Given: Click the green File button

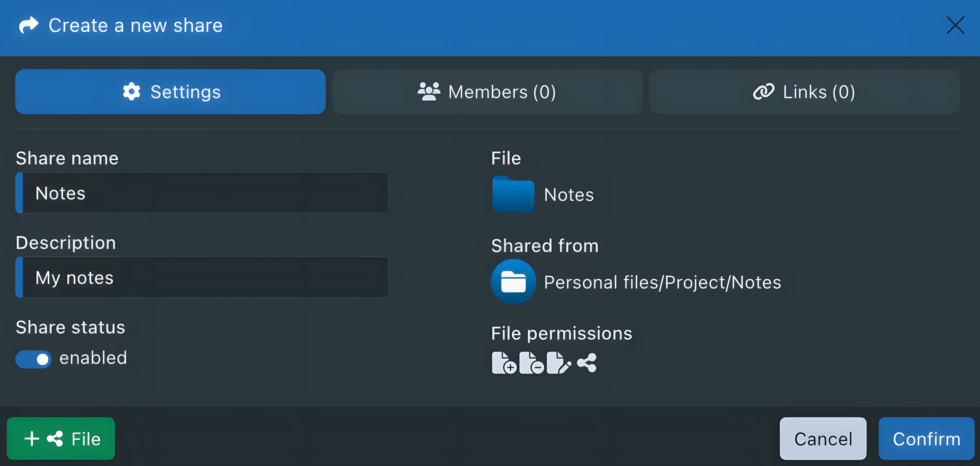Looking at the screenshot, I should pyautogui.click(x=60, y=438).
